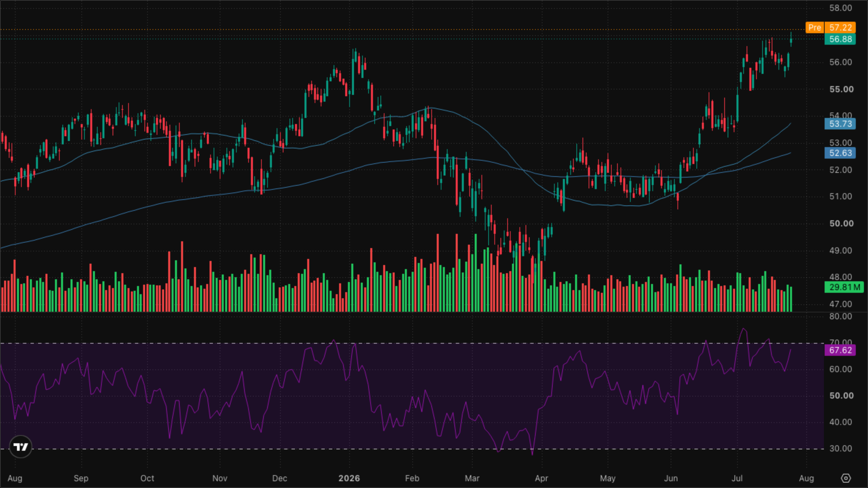Click the 67.62 RSI value label
Screen dimensions: 868x488
tap(840, 350)
